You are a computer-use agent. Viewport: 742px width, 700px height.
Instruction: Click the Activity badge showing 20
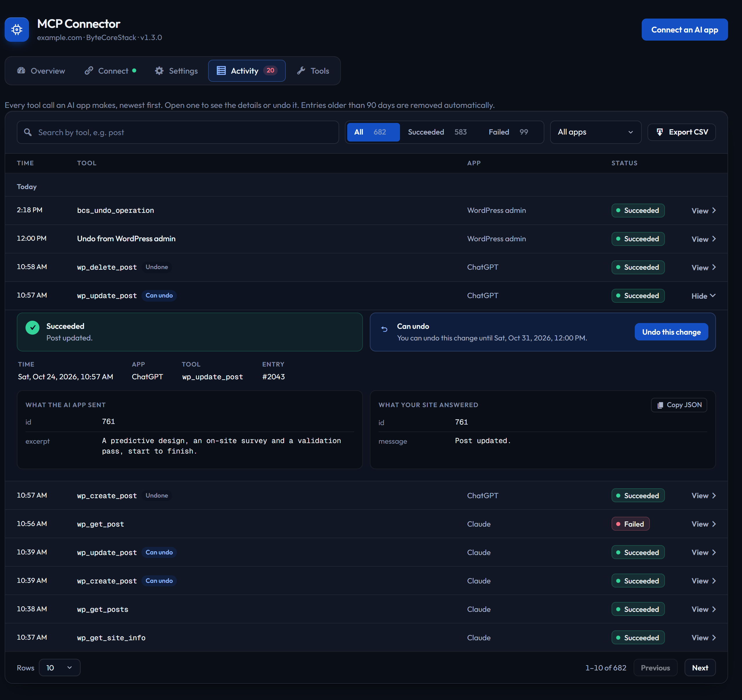[270, 70]
